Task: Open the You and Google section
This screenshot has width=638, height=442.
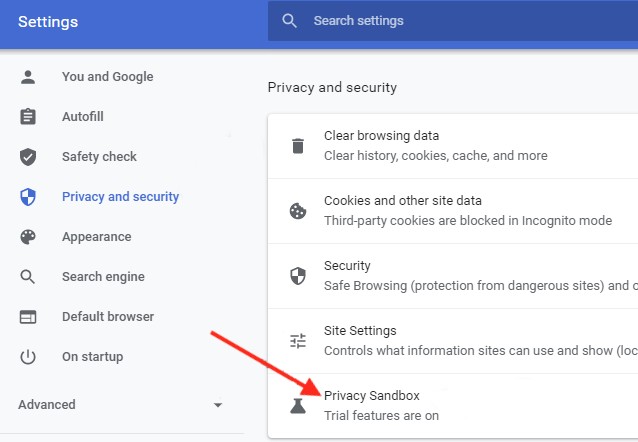Action: click(x=107, y=77)
